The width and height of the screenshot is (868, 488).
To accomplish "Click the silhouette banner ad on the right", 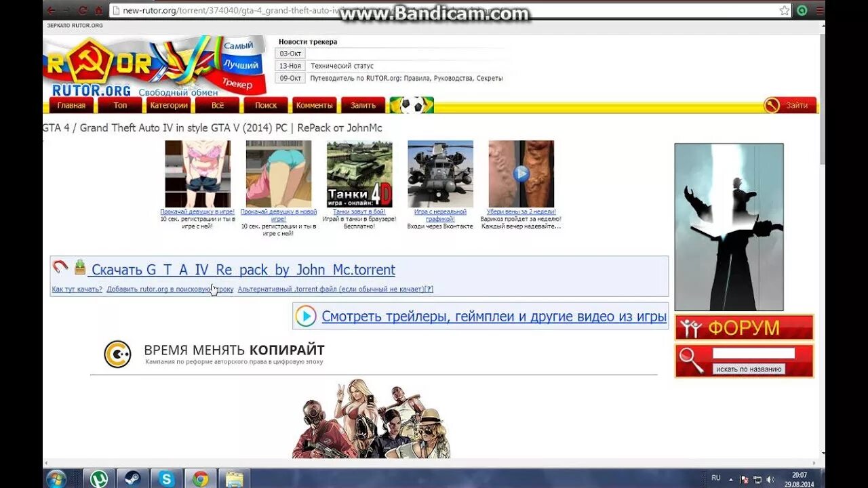I will (x=729, y=227).
